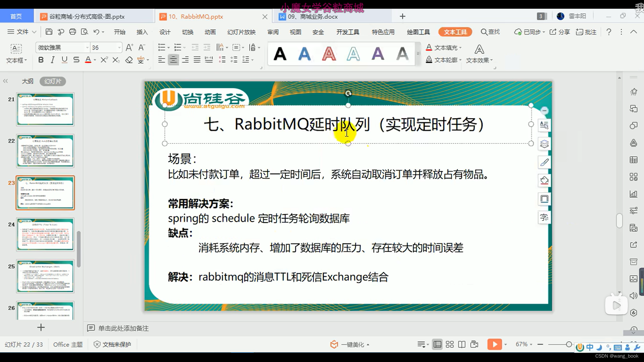Increase indent level icon
644x362 pixels.
click(207, 48)
